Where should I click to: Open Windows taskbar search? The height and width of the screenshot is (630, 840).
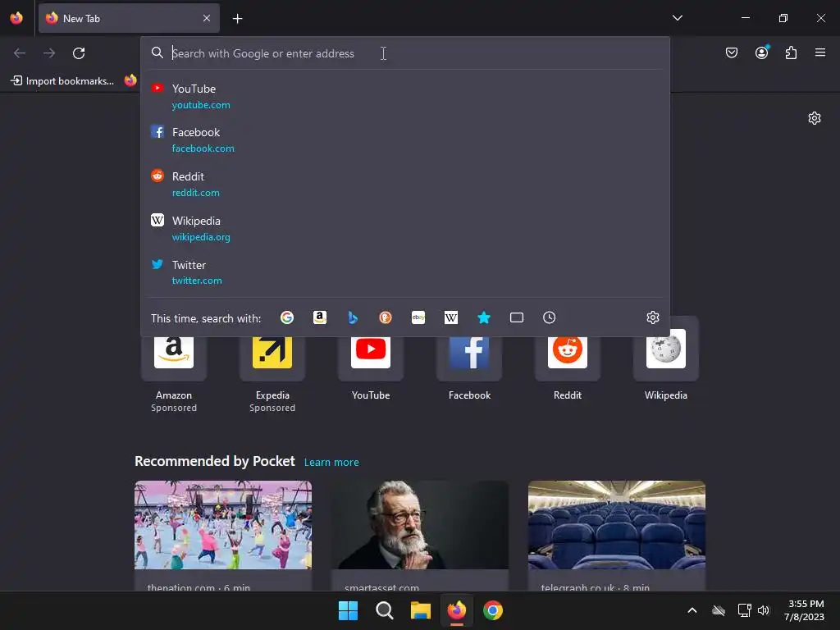(x=384, y=610)
